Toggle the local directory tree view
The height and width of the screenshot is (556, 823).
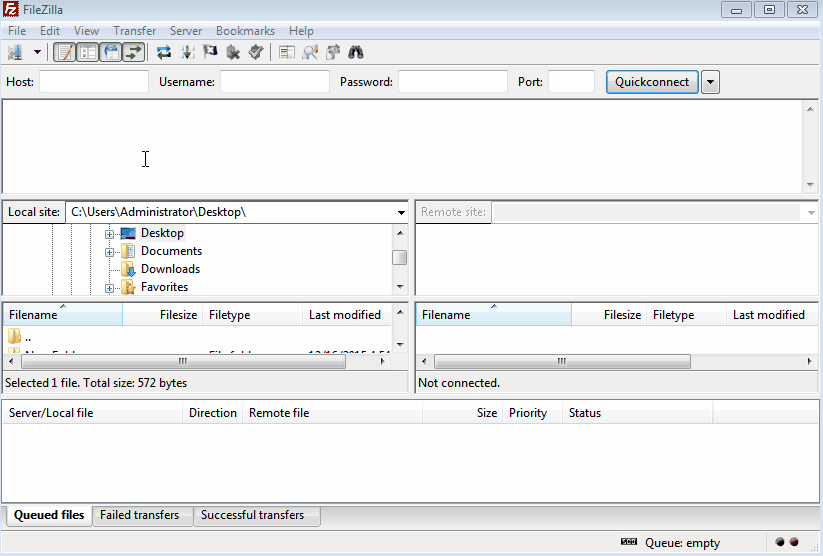88,52
